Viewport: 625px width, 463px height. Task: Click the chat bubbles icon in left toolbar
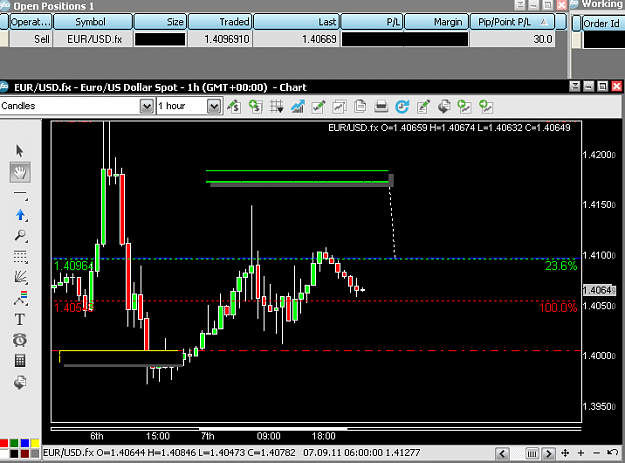20,383
